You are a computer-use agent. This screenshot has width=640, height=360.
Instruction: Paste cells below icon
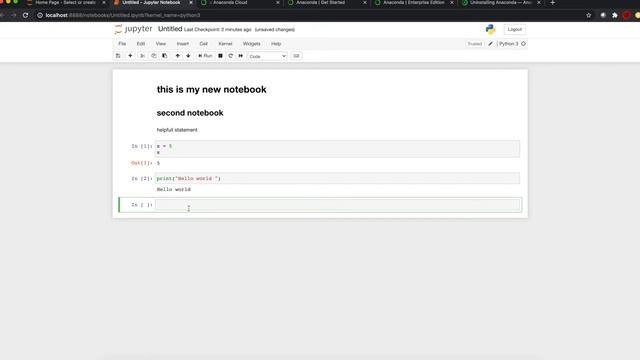click(164, 56)
